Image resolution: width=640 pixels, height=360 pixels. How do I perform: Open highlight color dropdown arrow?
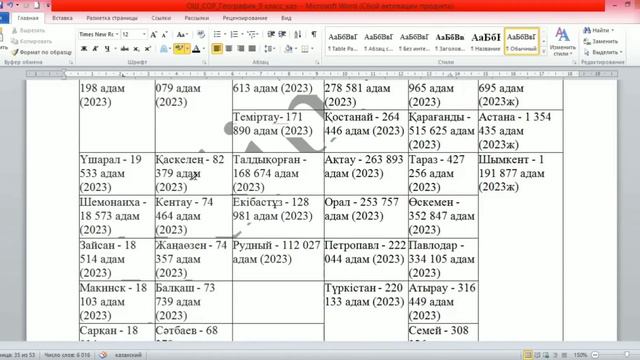click(188, 49)
